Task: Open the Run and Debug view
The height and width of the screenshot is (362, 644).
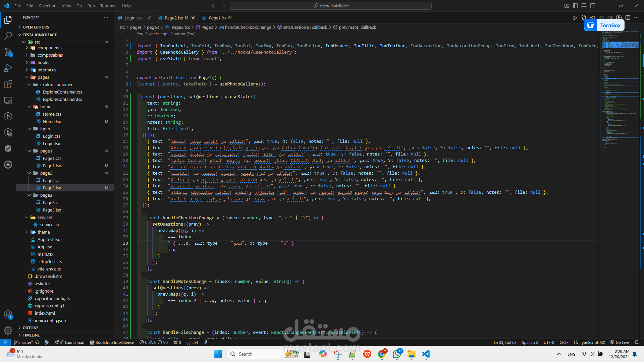Action: click(8, 68)
